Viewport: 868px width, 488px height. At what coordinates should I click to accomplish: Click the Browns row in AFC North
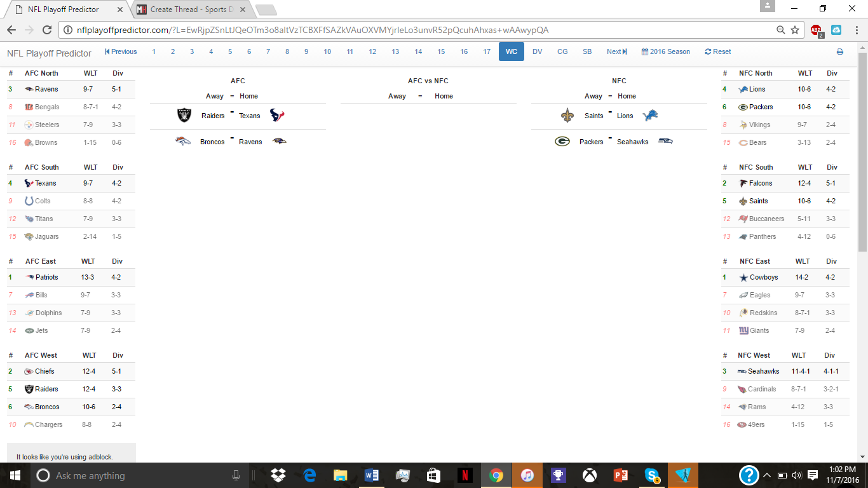pyautogui.click(x=71, y=142)
